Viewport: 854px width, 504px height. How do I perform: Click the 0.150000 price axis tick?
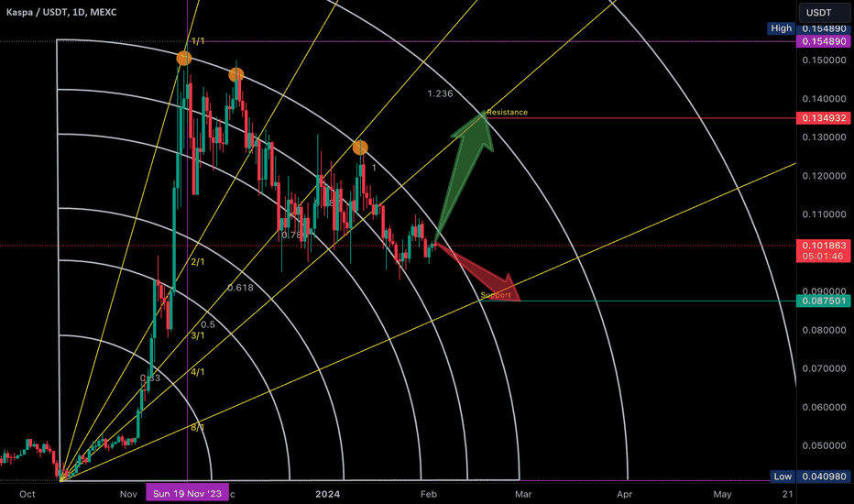[x=824, y=60]
